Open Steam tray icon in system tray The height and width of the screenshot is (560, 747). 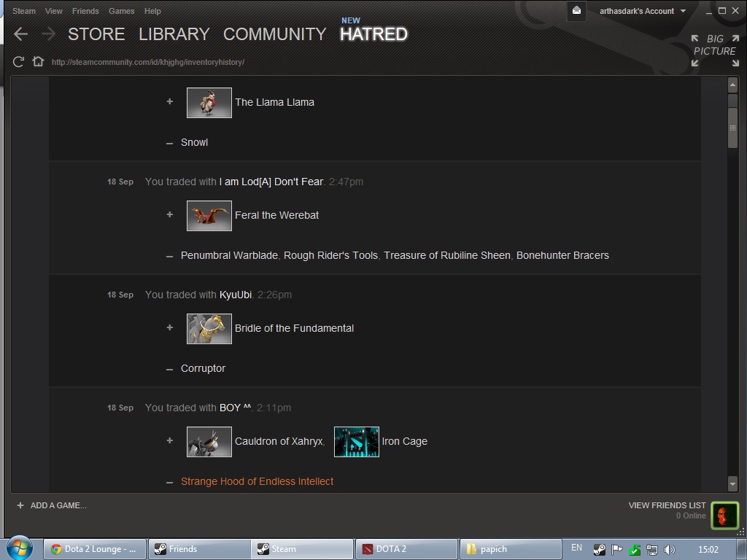600,550
